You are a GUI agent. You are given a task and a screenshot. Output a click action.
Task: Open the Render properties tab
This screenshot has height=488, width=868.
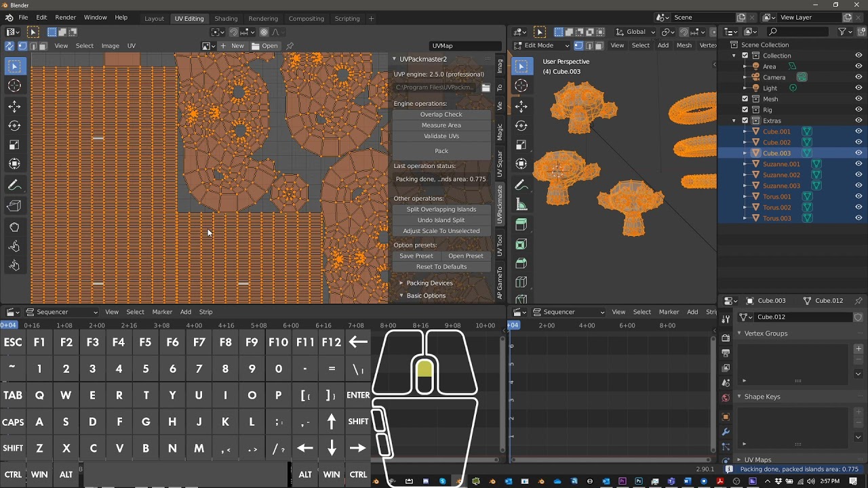point(726,338)
